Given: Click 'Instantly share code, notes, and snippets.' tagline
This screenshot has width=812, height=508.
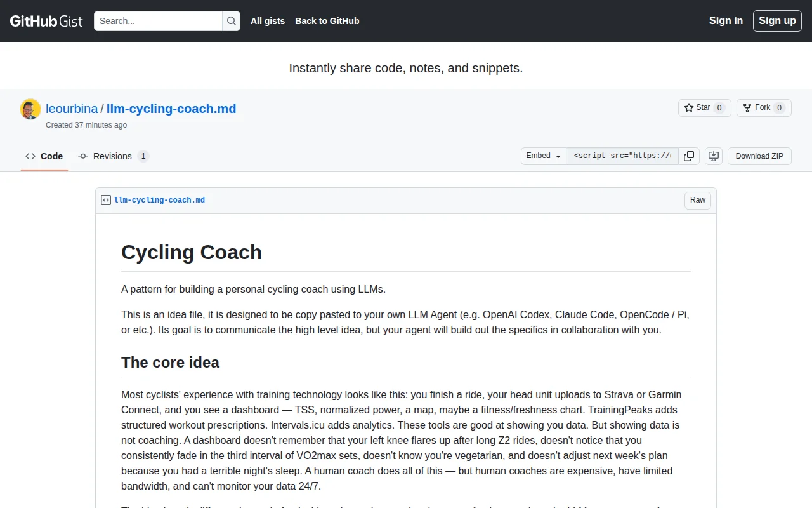Looking at the screenshot, I should 406,68.
